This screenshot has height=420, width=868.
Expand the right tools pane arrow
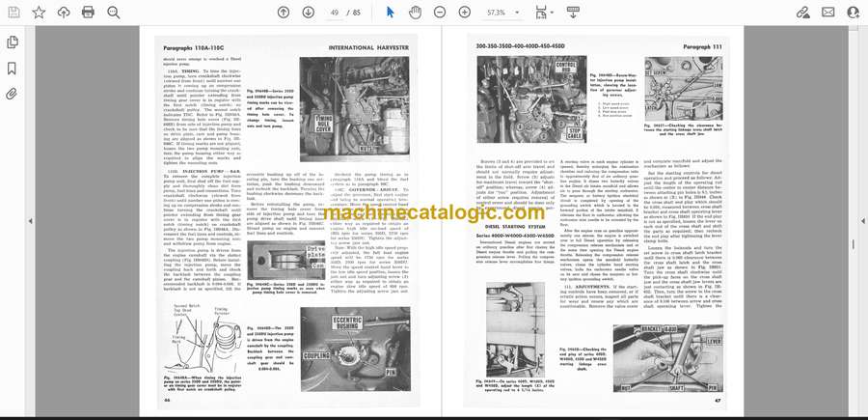[x=862, y=221]
